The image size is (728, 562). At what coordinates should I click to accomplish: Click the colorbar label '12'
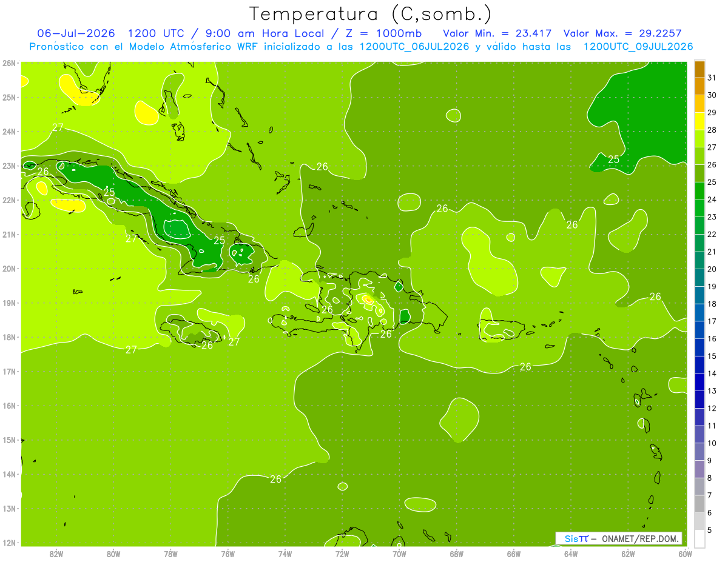click(712, 409)
